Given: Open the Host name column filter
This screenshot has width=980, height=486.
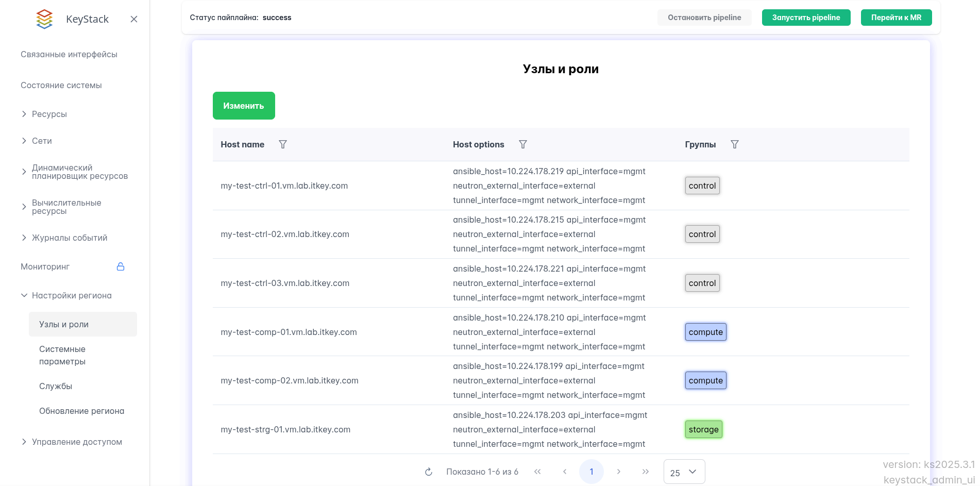Looking at the screenshot, I should click(283, 144).
